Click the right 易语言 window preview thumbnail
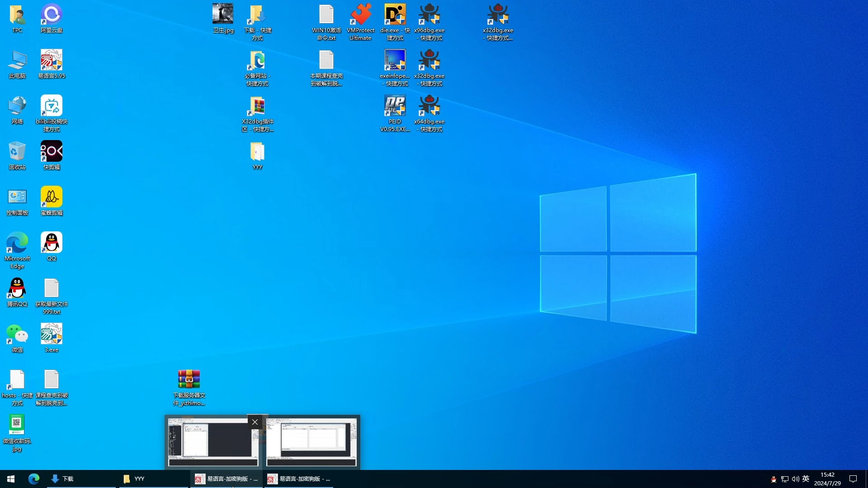The height and width of the screenshot is (488, 868). [311, 443]
